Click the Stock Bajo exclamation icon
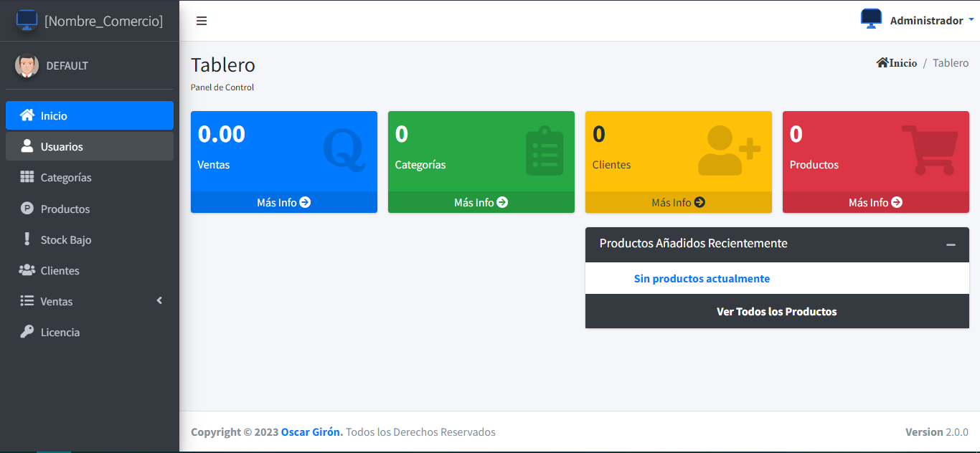Image resolution: width=980 pixels, height=453 pixels. click(x=27, y=239)
